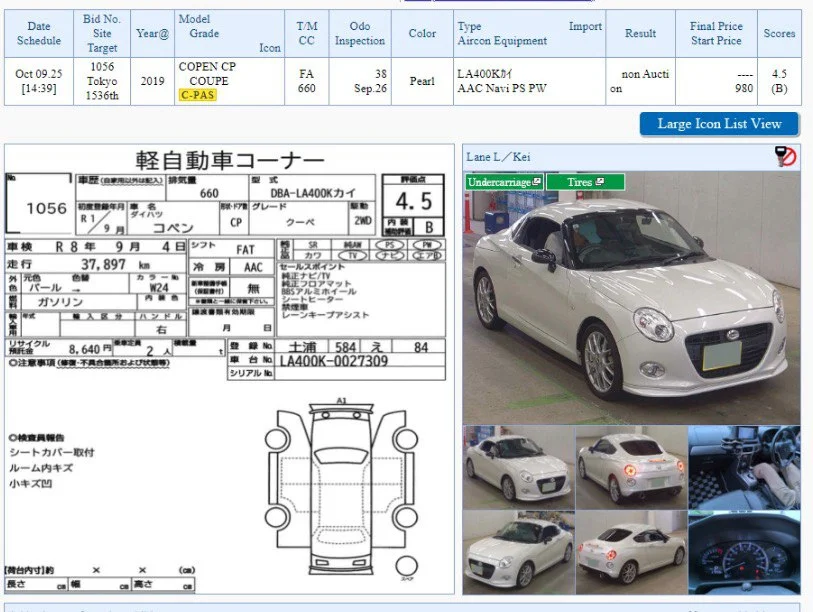Click the "DBA-LA400Kカイ" model code on the sheet
The image size is (813, 612).
click(x=313, y=193)
